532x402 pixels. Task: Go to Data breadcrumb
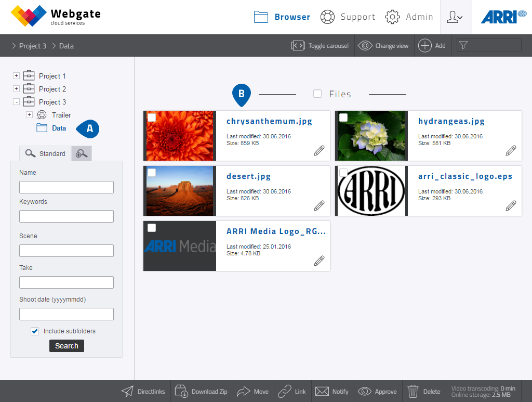click(x=66, y=46)
